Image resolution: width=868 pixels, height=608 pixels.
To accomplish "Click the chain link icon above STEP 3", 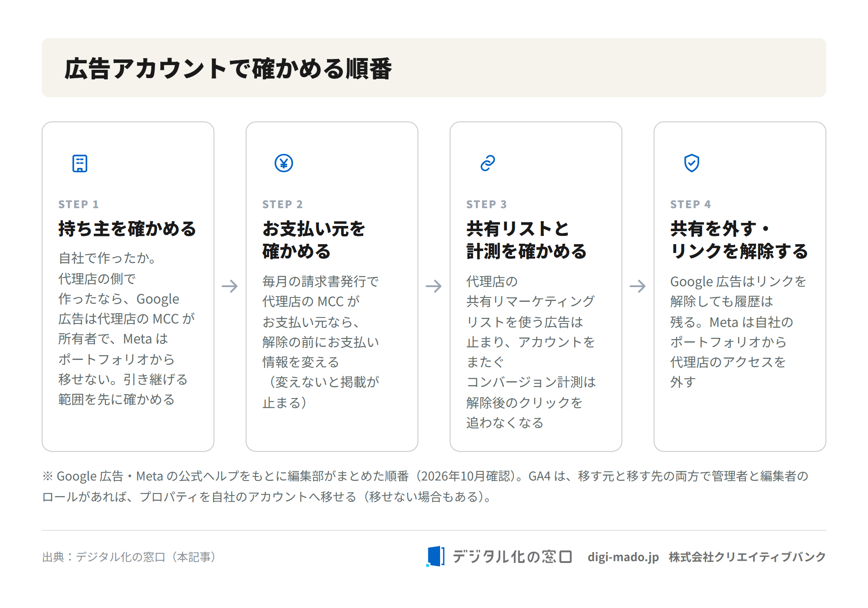I will (488, 163).
